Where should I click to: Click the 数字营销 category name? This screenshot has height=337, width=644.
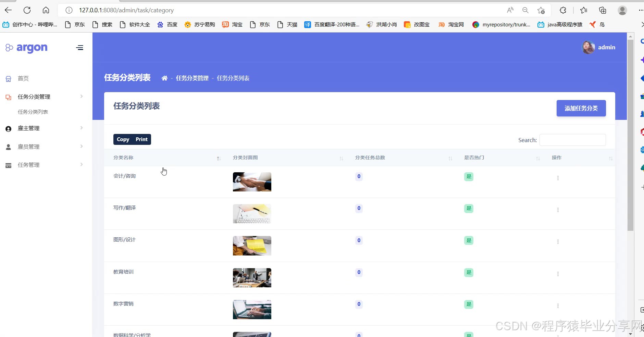point(123,304)
